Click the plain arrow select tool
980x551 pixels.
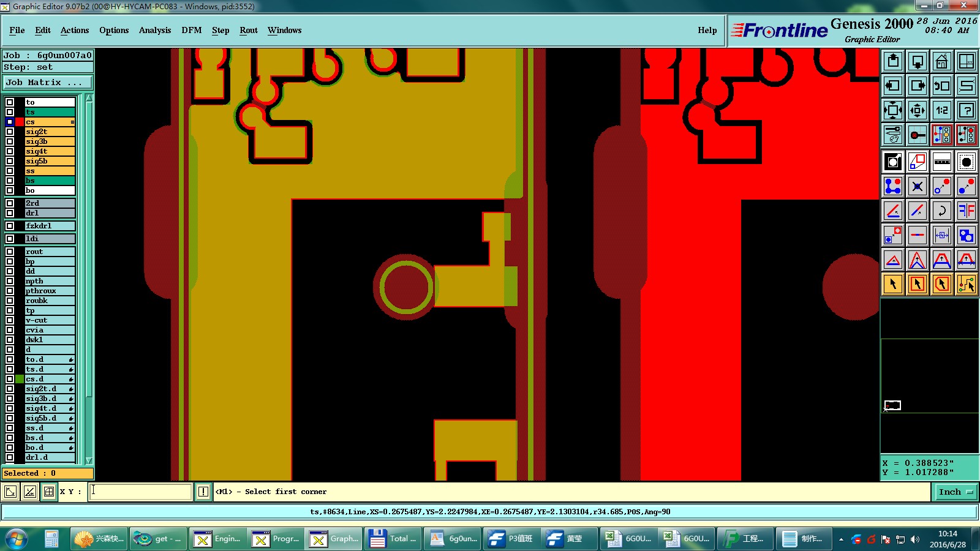(x=893, y=284)
